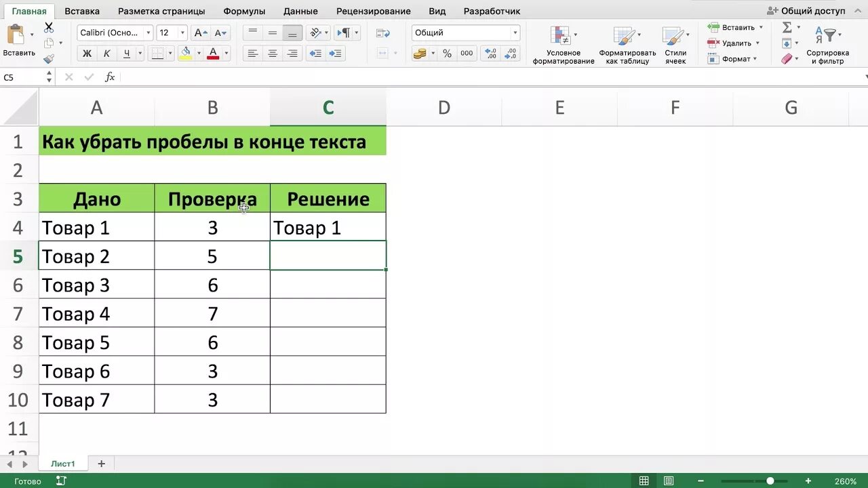
Task: Click the Name Box showing C5
Action: click(22, 77)
